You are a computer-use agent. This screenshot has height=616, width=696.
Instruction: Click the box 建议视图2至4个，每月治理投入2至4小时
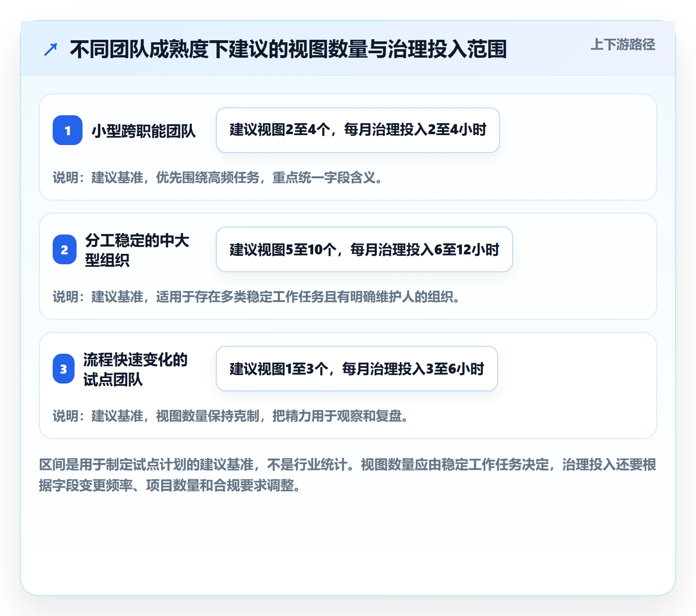pos(358,130)
